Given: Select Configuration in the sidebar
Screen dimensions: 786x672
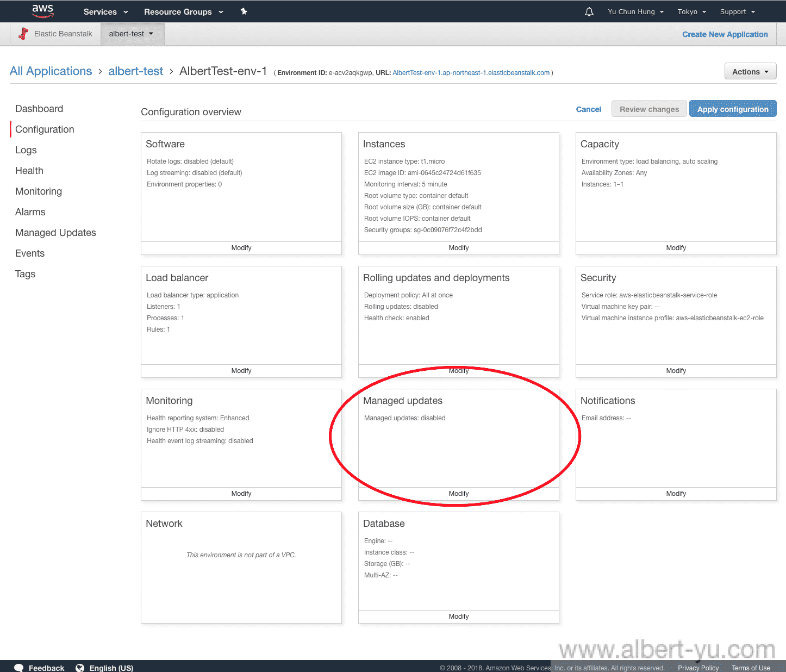Looking at the screenshot, I should pyautogui.click(x=45, y=129).
